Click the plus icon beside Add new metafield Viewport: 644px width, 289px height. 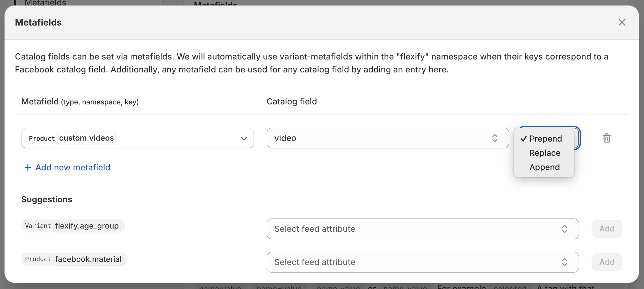tap(28, 167)
